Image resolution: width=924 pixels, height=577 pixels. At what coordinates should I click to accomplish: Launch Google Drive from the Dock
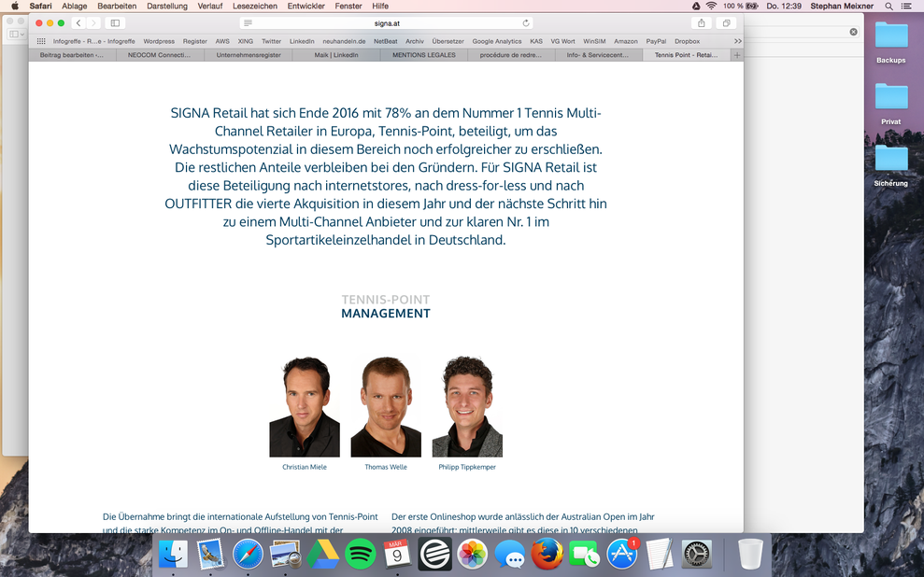(322, 554)
